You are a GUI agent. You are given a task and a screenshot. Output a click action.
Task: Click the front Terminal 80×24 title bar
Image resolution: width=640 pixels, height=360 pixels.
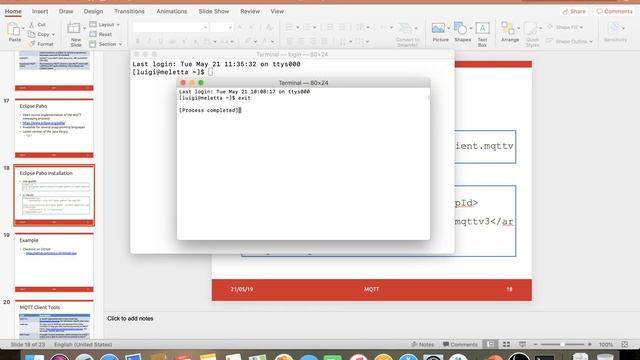coord(303,83)
